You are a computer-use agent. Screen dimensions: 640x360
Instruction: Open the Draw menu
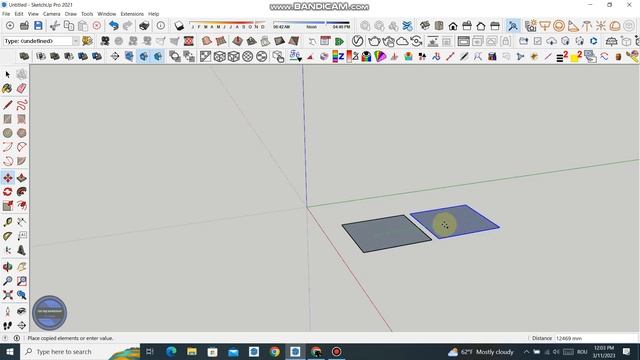(71, 14)
